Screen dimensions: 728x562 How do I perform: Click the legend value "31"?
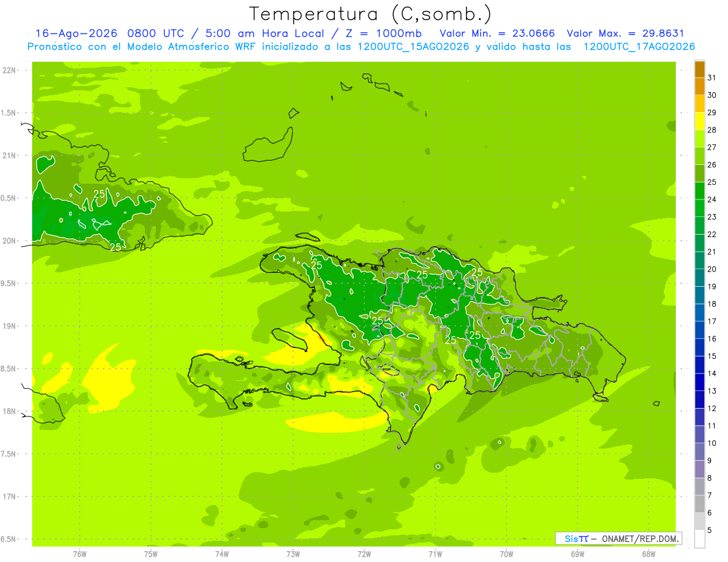(x=712, y=78)
